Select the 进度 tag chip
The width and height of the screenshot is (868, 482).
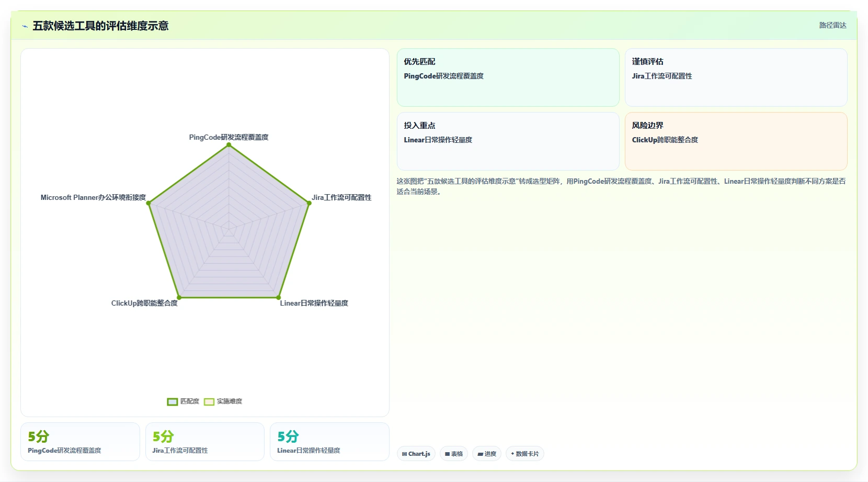[487, 454]
